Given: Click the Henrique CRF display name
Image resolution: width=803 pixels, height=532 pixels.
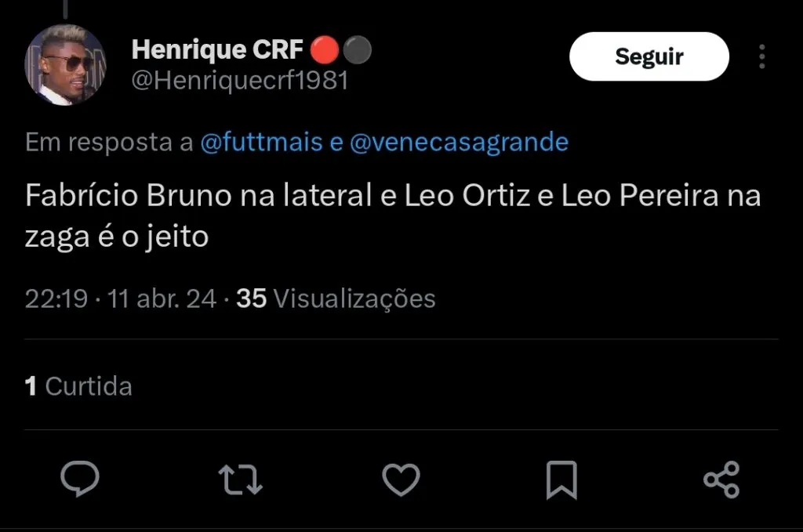Looking at the screenshot, I should tap(217, 50).
